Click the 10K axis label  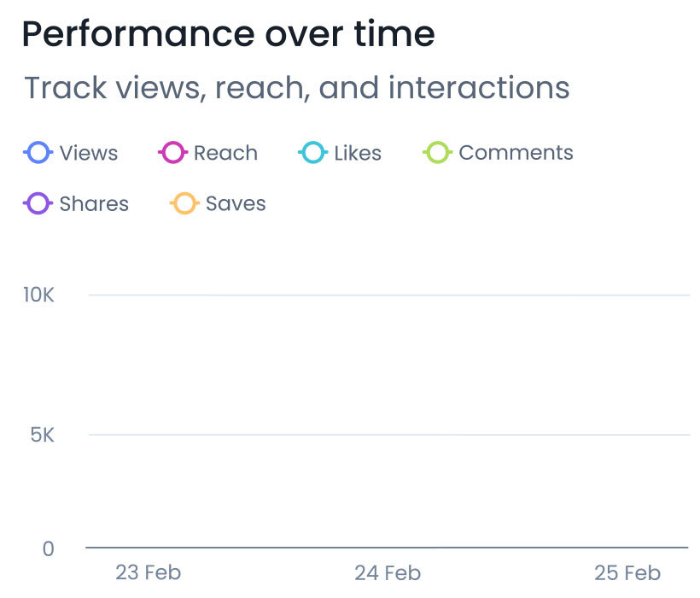(38, 295)
